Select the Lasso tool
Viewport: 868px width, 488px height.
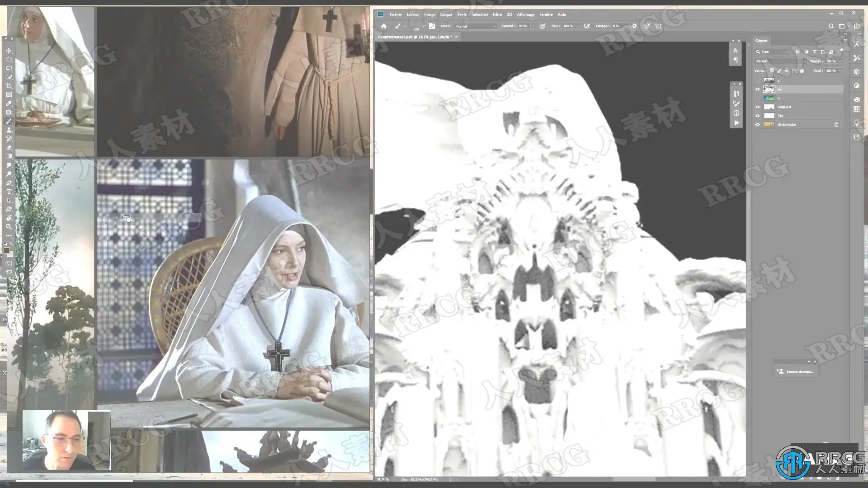click(x=9, y=68)
